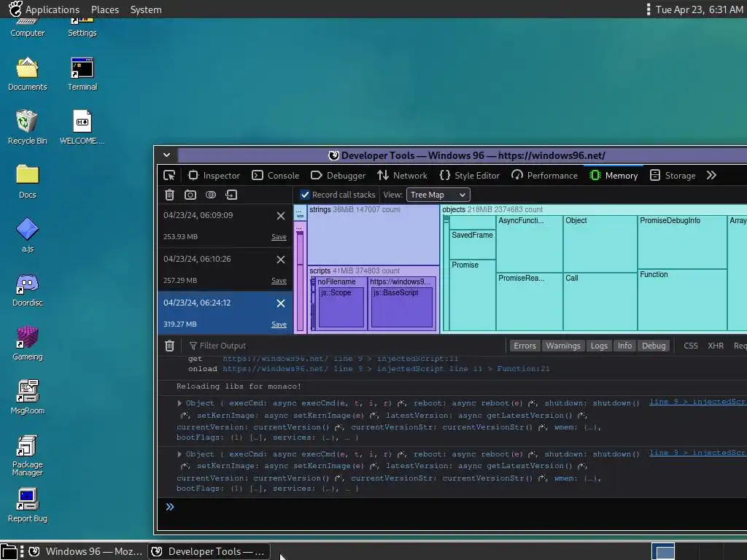Open the Documents desktop icon
The height and width of the screenshot is (560, 747).
coord(27,74)
